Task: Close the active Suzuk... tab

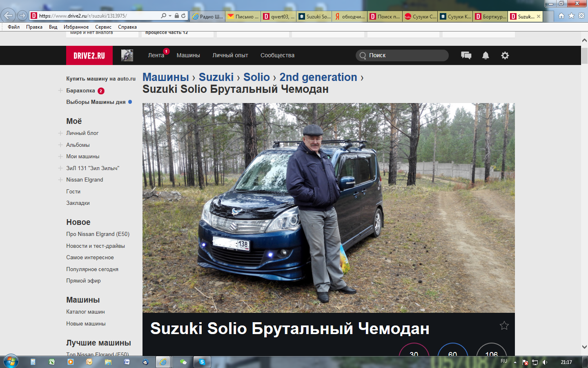Action: pyautogui.click(x=539, y=16)
